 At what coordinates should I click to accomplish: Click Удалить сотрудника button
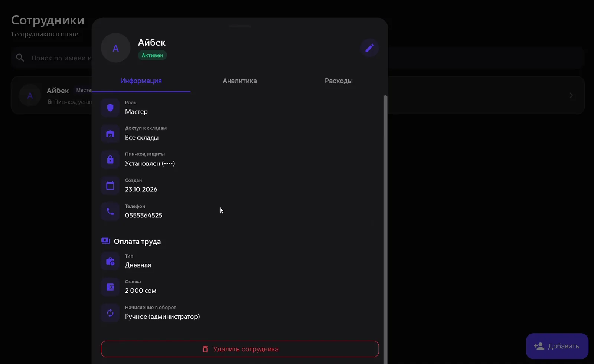(240, 349)
